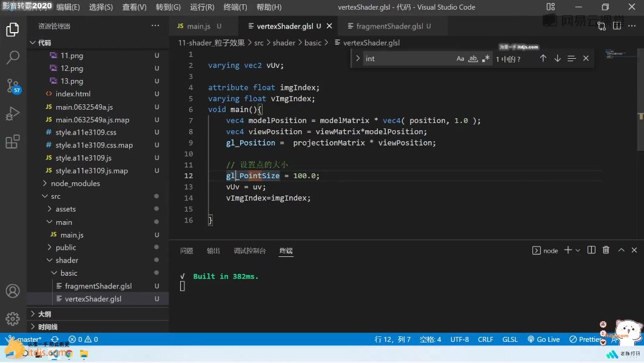The image size is (644, 363).
Task: Change language mode GLSL in status bar
Action: click(x=510, y=339)
